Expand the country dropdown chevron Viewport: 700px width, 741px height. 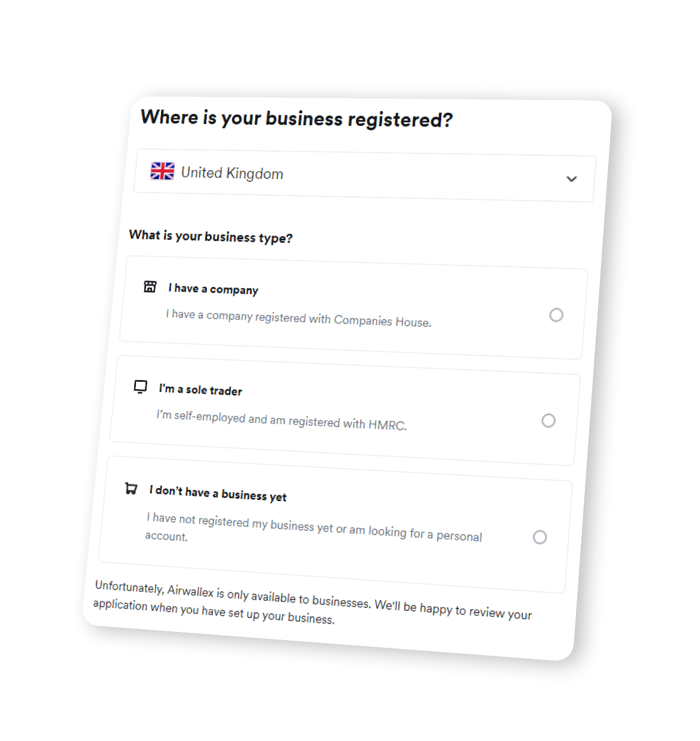tap(572, 179)
